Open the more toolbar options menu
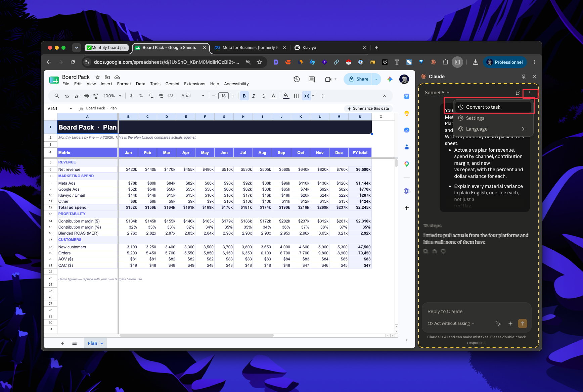 (322, 96)
